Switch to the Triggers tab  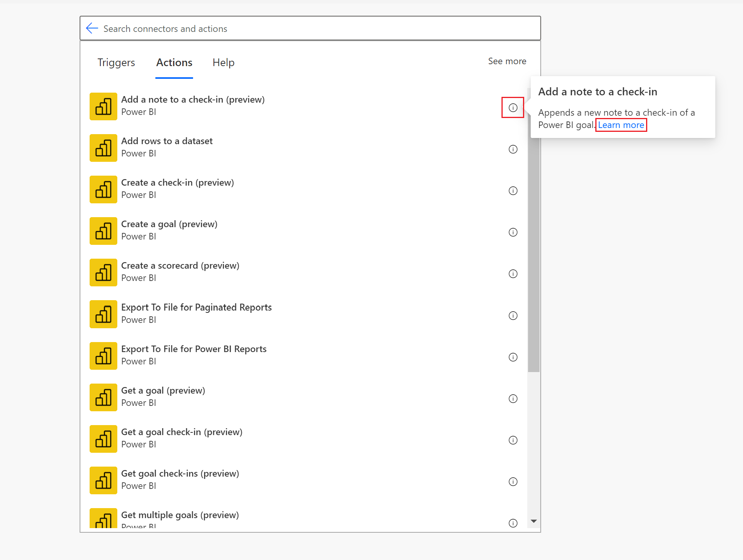point(116,62)
